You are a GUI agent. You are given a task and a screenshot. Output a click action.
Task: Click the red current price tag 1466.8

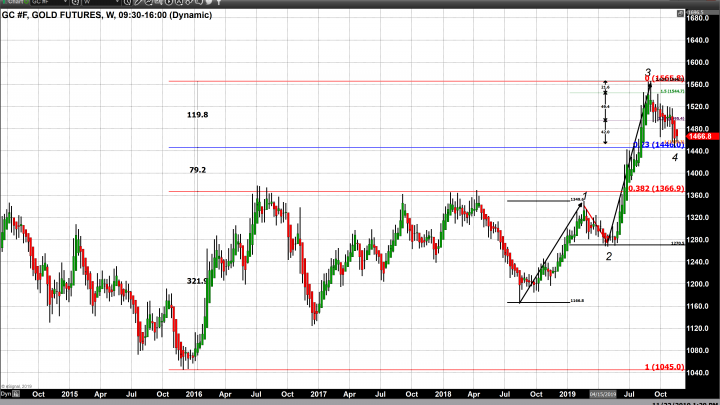tap(700, 136)
